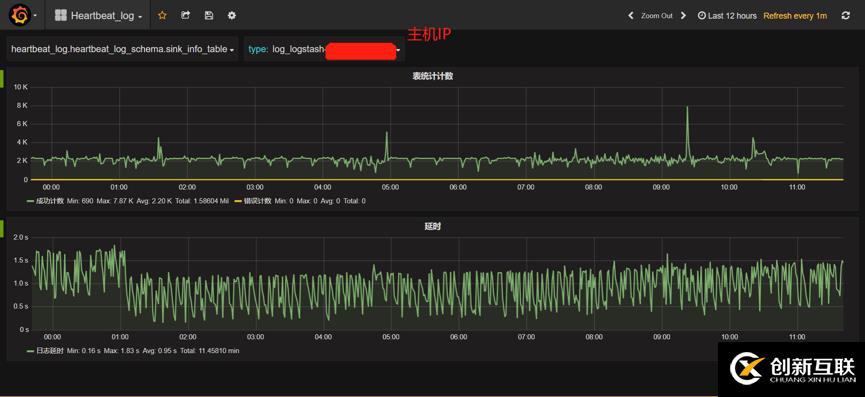This screenshot has width=865, height=397.
Task: Expand heartbeat_log.heartbeat_log_schema.sink_info_table variable dropdown
Action: pos(122,49)
